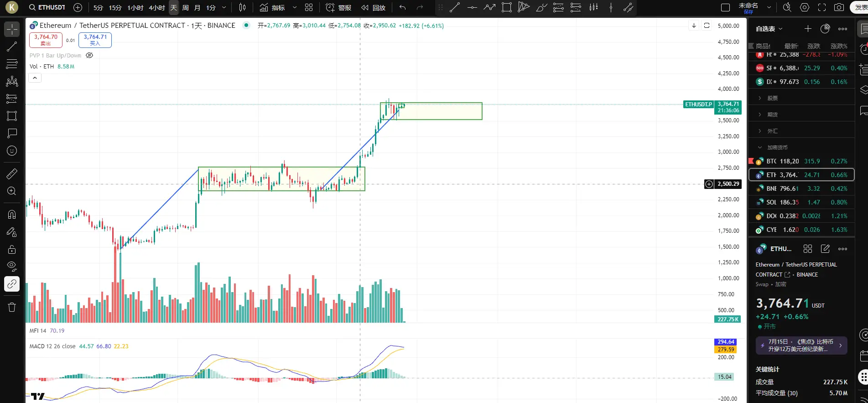Switch to the 1小时 timeframe
This screenshot has height=403, width=868.
[x=135, y=8]
